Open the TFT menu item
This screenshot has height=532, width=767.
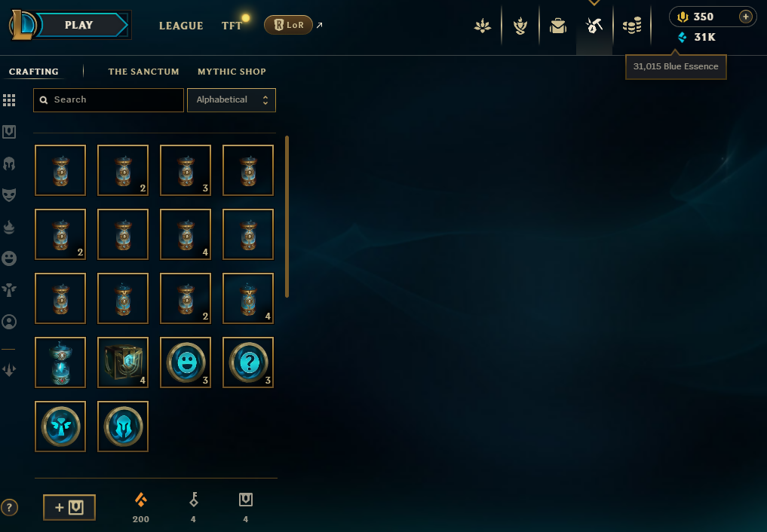(232, 26)
